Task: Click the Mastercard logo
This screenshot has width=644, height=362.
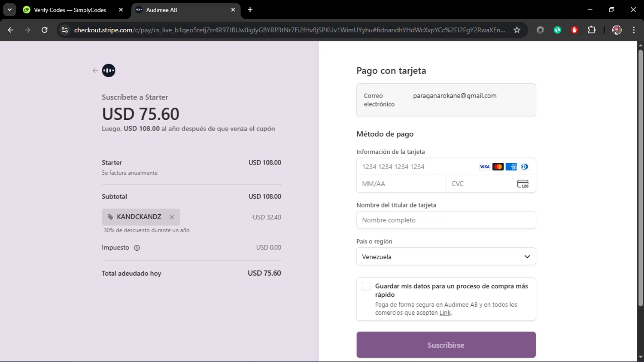Action: (498, 167)
